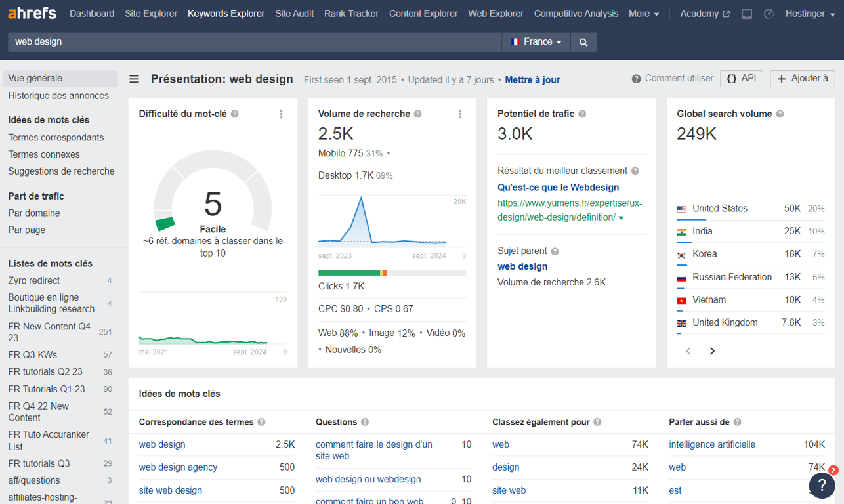Open the Hostinger account dropdown

point(810,13)
